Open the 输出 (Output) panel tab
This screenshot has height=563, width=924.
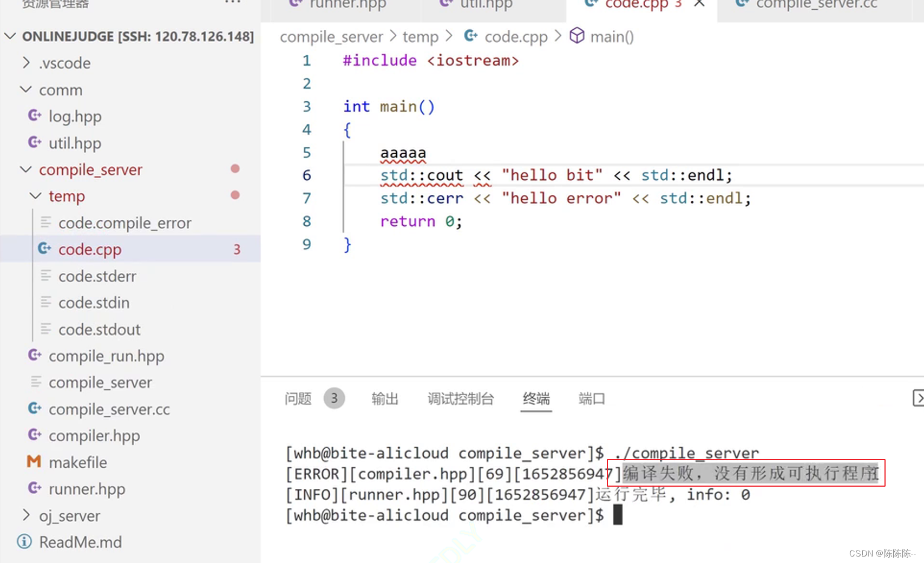pyautogui.click(x=385, y=399)
